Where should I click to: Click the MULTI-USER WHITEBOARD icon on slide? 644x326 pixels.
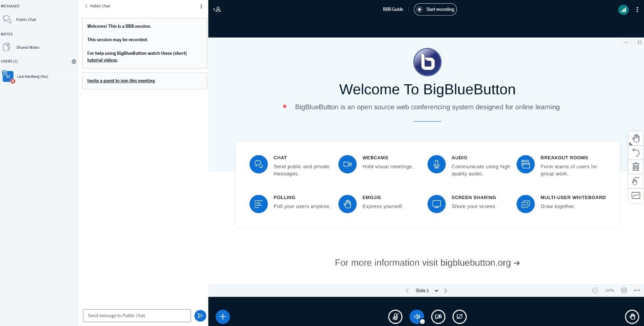point(525,204)
